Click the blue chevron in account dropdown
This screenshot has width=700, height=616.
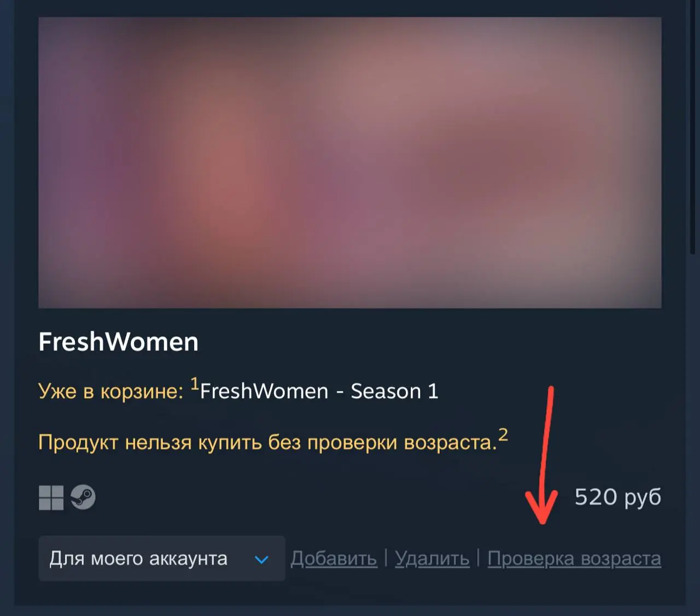[262, 560]
